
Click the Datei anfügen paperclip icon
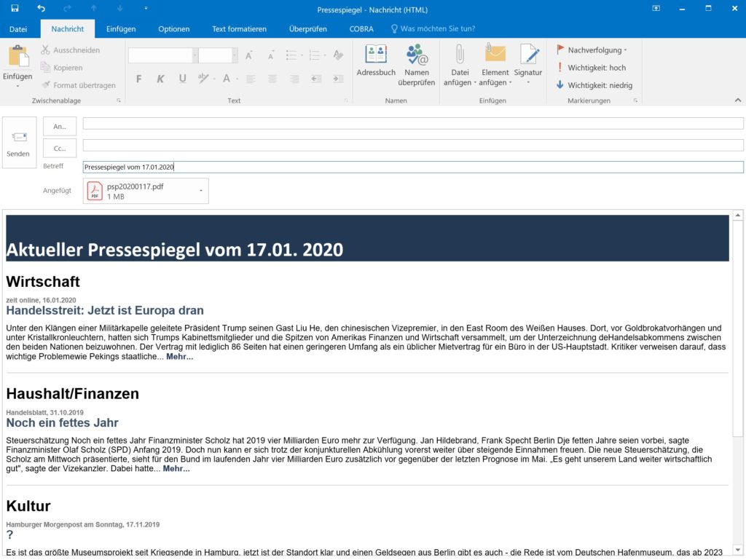[460, 55]
